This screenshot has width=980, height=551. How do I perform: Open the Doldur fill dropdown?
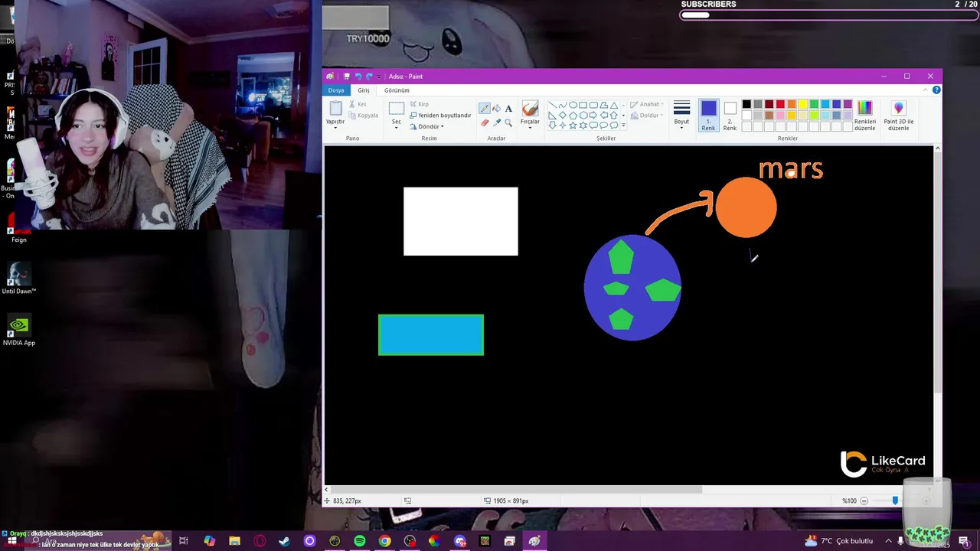[x=645, y=116]
